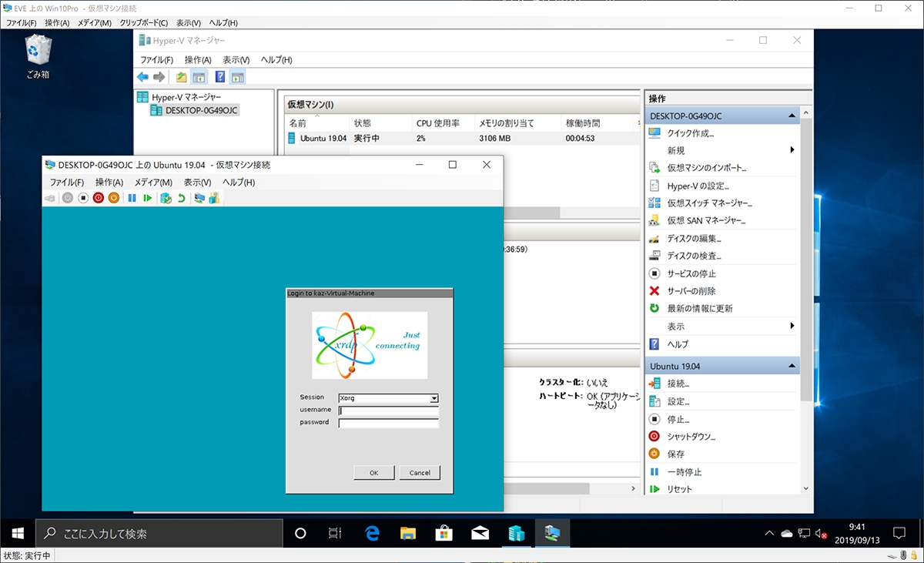Open the Action Center notification icon

(x=899, y=533)
